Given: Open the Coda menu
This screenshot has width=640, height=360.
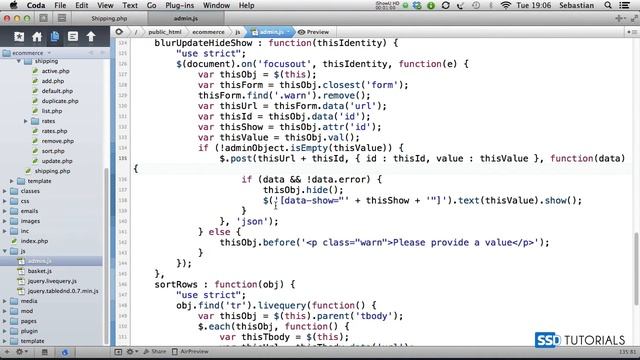Looking at the screenshot, I should (x=36, y=5).
